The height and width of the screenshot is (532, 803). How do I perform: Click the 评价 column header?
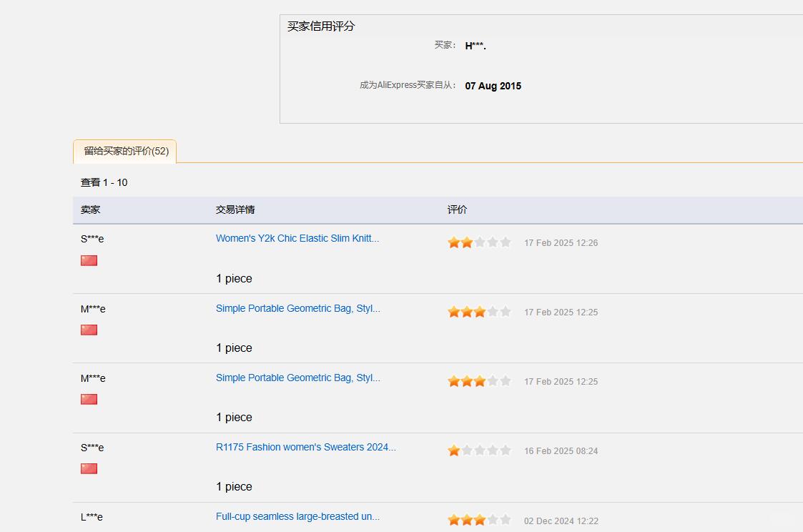tap(457, 210)
